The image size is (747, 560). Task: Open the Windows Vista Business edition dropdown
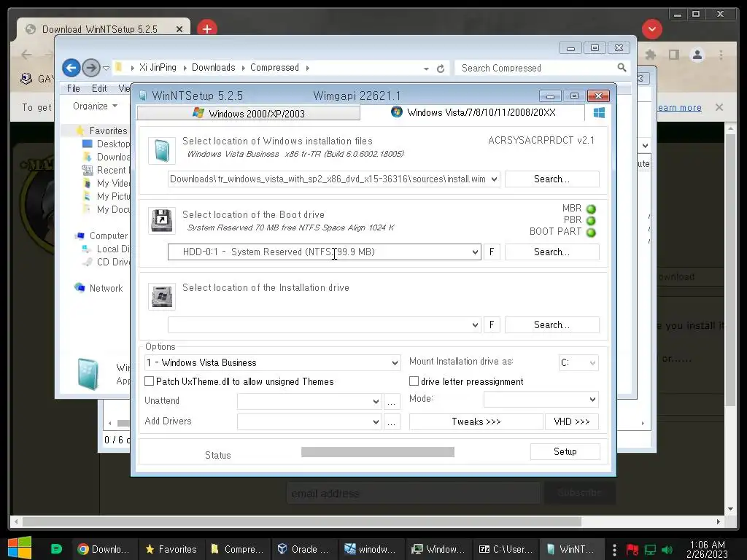(x=395, y=363)
